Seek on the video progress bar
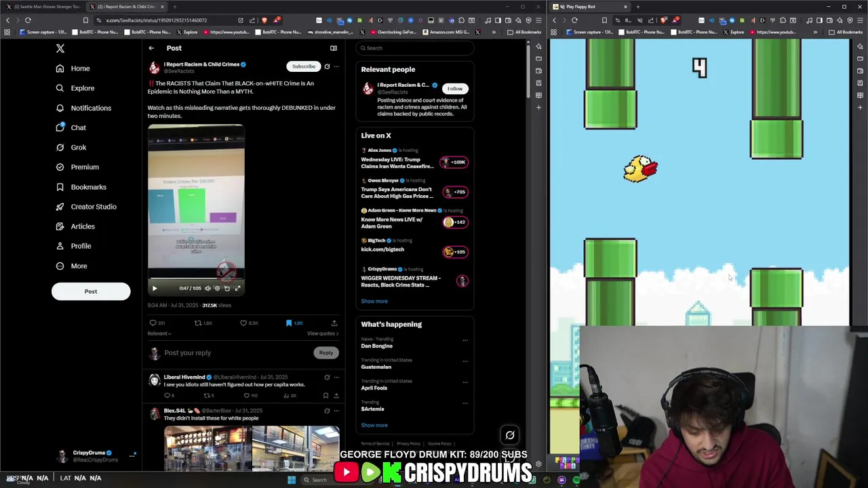The width and height of the screenshot is (868, 488). point(196,279)
